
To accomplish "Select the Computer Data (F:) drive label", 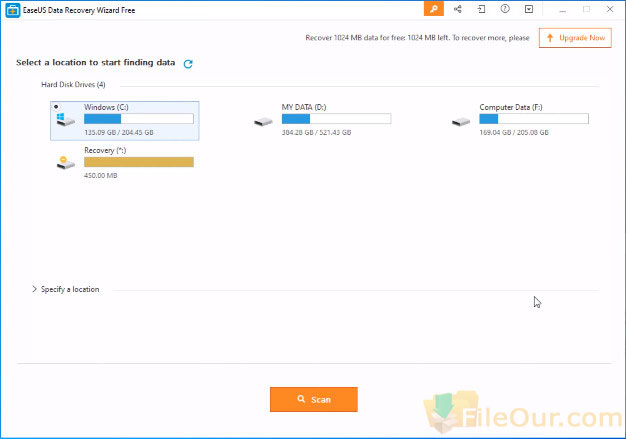I will 511,107.
